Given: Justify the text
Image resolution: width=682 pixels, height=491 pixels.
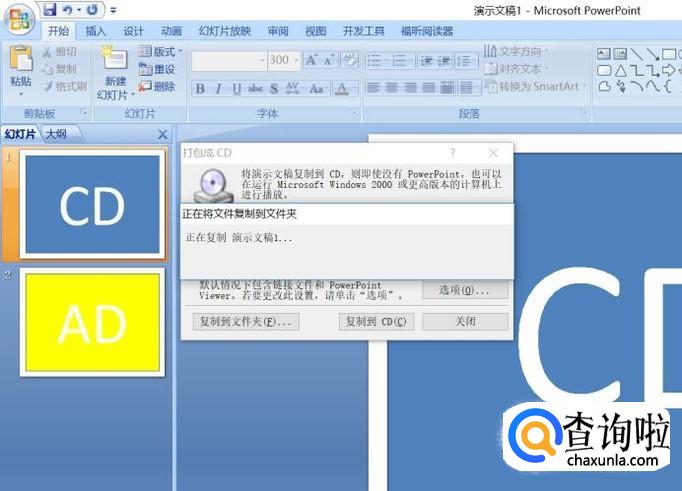Looking at the screenshot, I should click(x=428, y=88).
